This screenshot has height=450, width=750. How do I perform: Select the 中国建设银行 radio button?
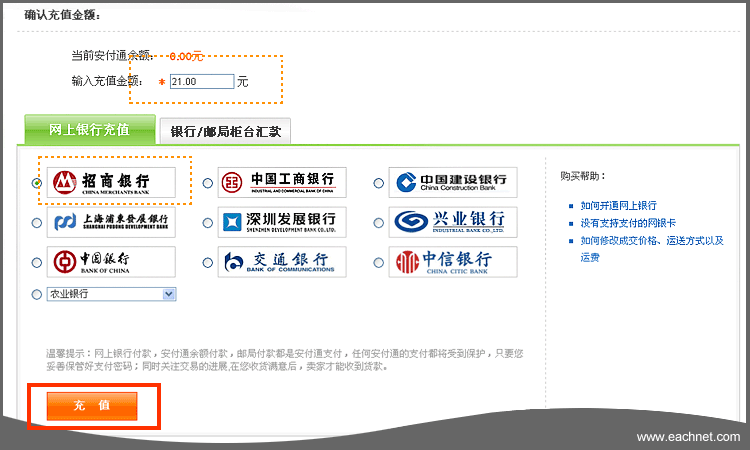point(378,183)
